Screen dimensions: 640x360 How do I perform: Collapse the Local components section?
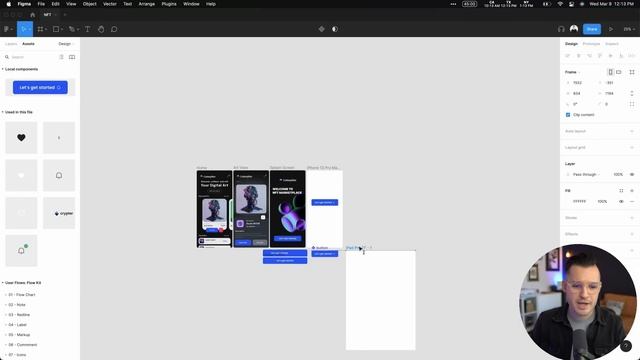click(x=3, y=69)
